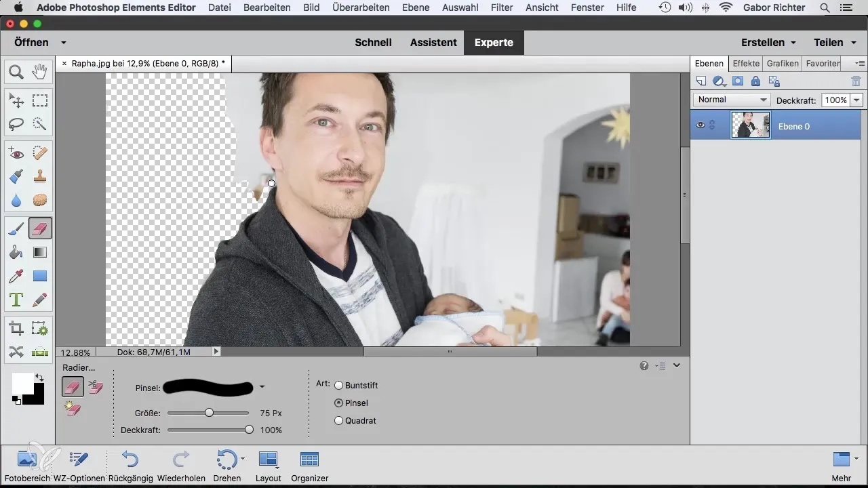Expand the Erstellen dropdown
Screen dimensions: 868x488
(x=793, y=42)
